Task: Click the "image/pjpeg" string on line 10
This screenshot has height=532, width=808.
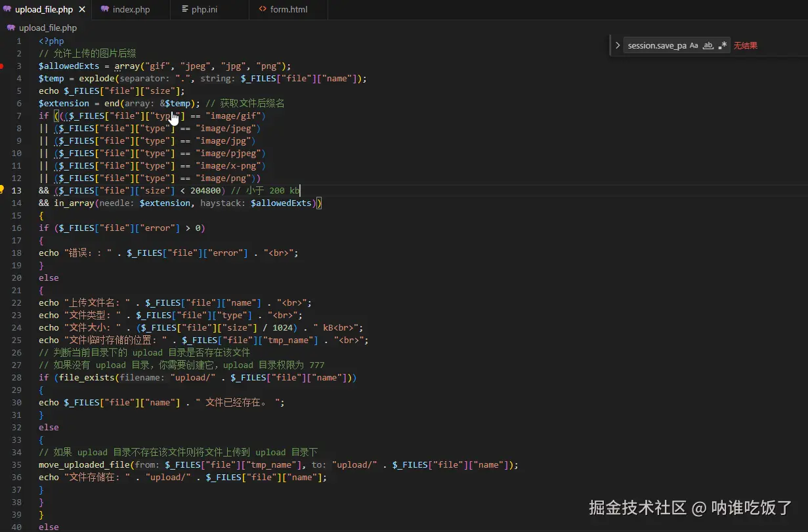Action: coord(228,153)
